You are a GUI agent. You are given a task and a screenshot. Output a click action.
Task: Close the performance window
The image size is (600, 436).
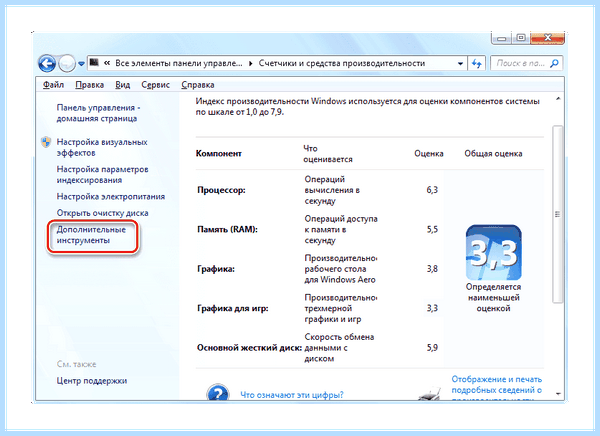(548, 38)
